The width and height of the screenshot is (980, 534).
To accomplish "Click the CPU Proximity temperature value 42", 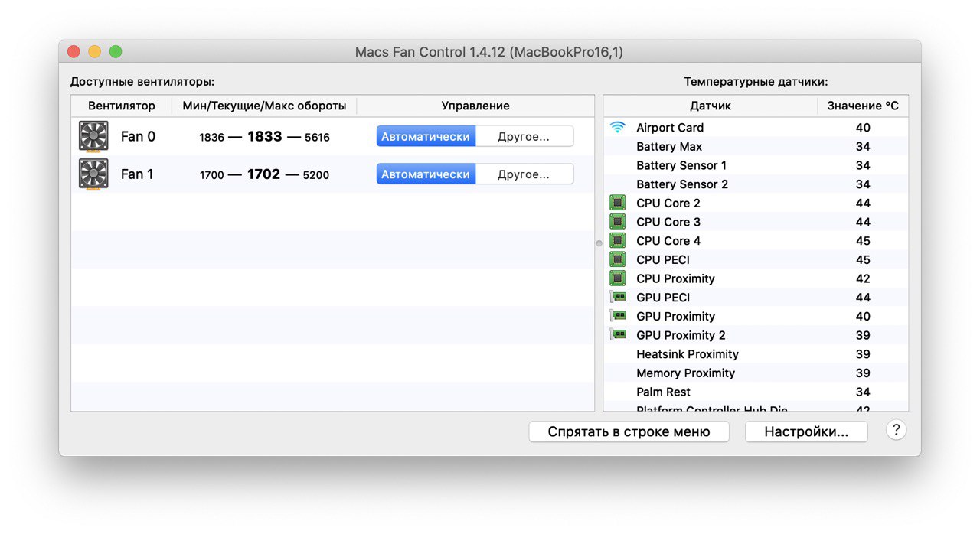I will (x=863, y=278).
